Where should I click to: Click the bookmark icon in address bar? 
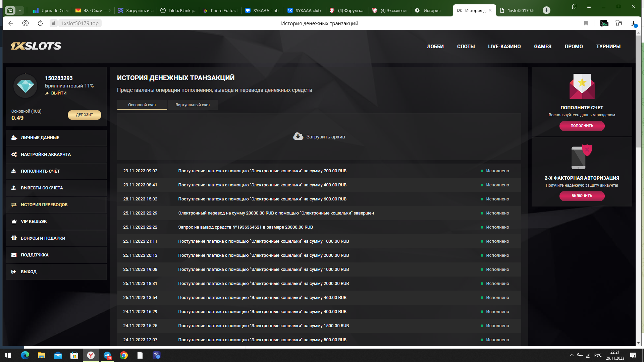(x=586, y=23)
